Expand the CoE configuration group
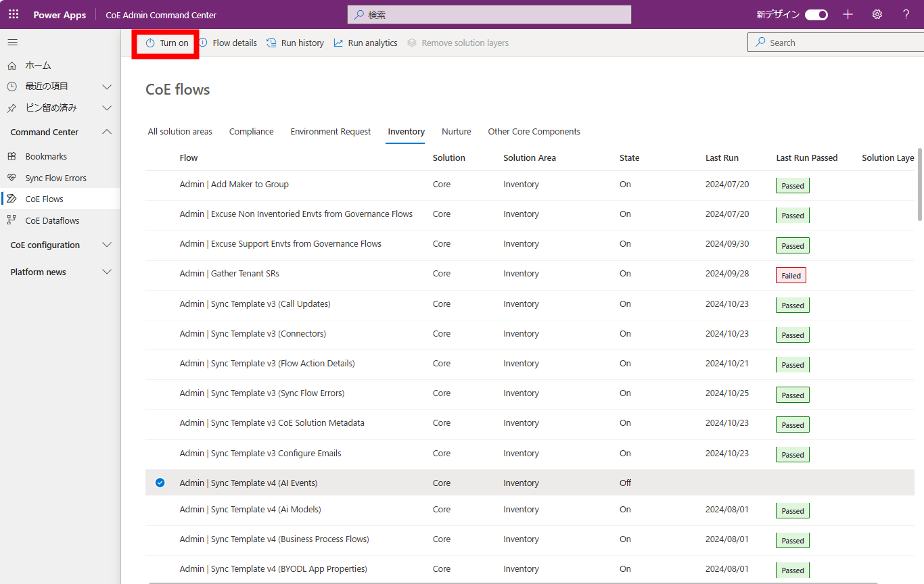Screen dimensions: 924x584 pyautogui.click(x=107, y=245)
